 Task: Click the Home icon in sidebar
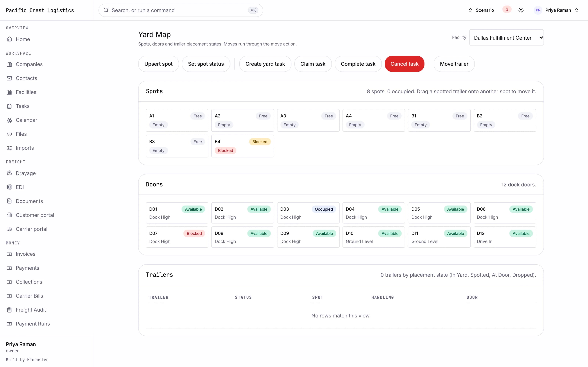click(x=9, y=39)
